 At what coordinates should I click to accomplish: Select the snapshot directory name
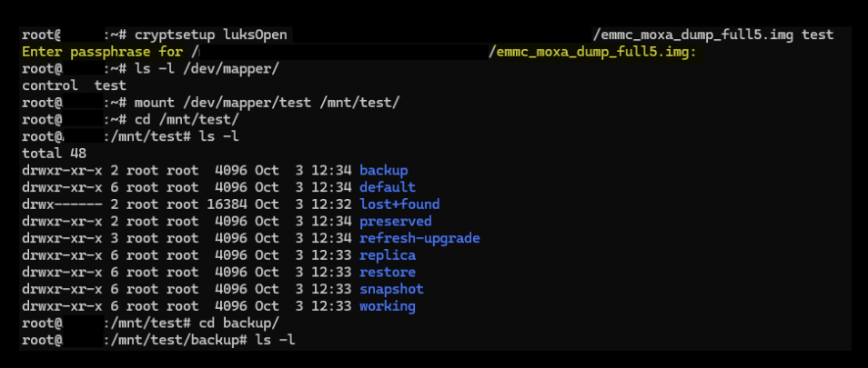click(x=391, y=289)
